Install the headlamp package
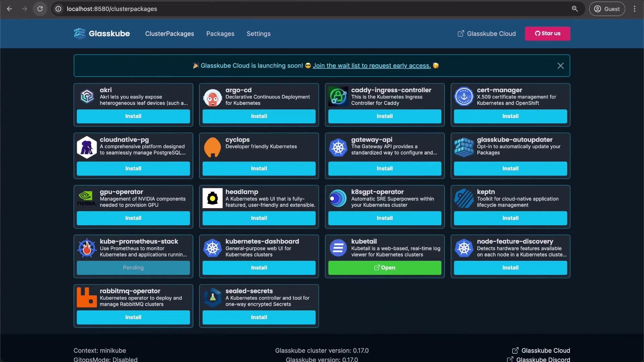644x362 pixels. tap(259, 218)
